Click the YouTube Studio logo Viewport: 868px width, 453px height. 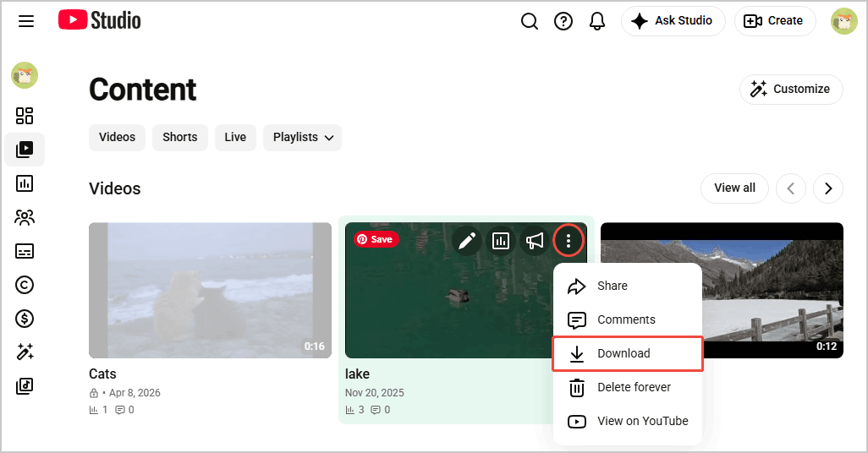[100, 20]
